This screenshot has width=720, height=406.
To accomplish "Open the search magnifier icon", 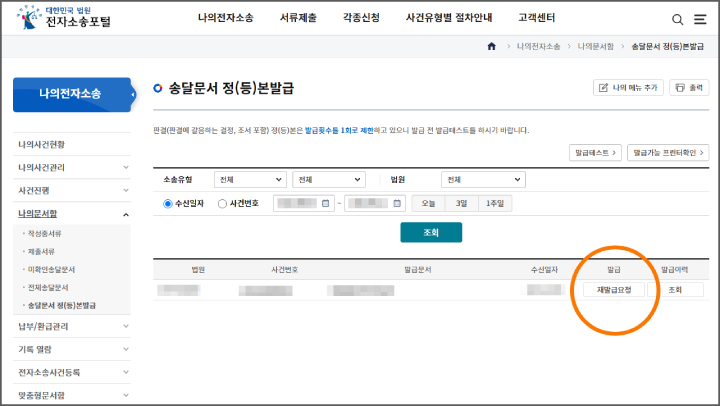I will pyautogui.click(x=677, y=19).
